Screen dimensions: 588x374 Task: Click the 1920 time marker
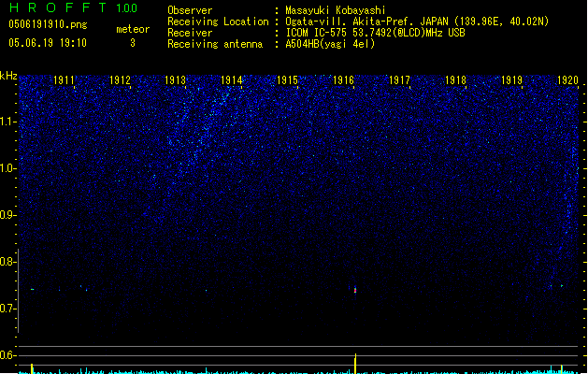(x=567, y=80)
